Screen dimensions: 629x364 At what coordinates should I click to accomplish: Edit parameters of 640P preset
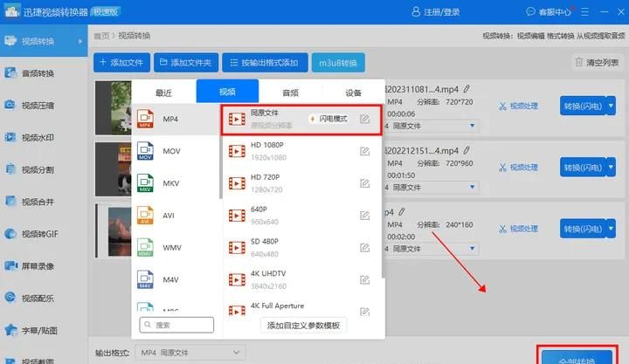364,216
